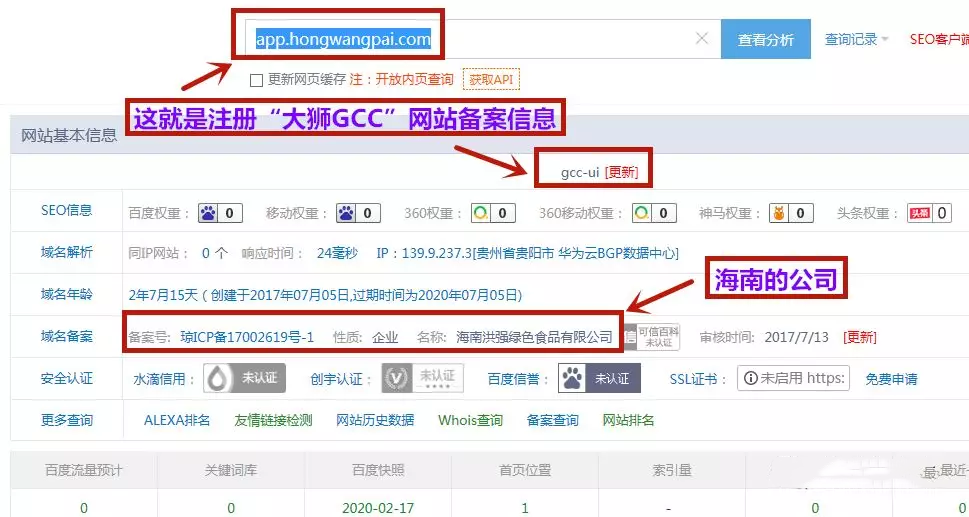Screen dimensions: 969x517
Task: Click the 免费申请 SSL link
Action: point(891,379)
